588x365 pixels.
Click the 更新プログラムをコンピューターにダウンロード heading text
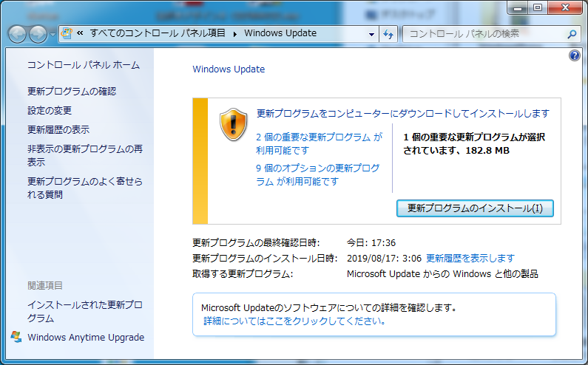pos(403,113)
